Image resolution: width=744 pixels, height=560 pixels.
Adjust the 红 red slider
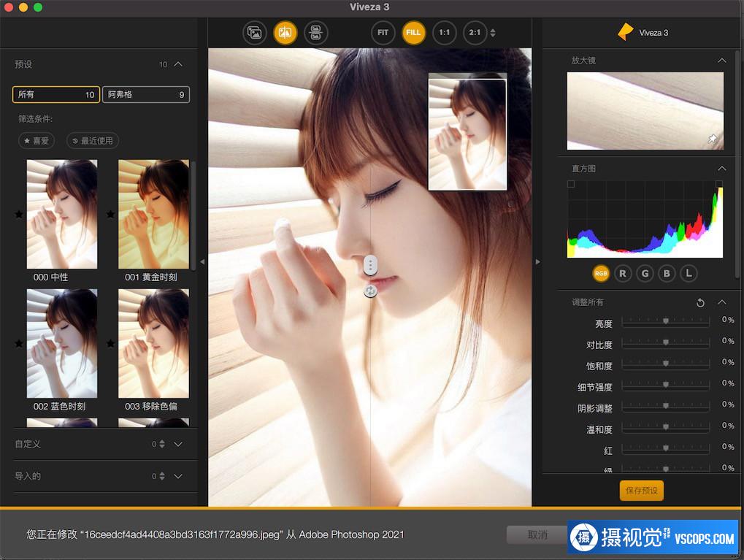coord(666,448)
